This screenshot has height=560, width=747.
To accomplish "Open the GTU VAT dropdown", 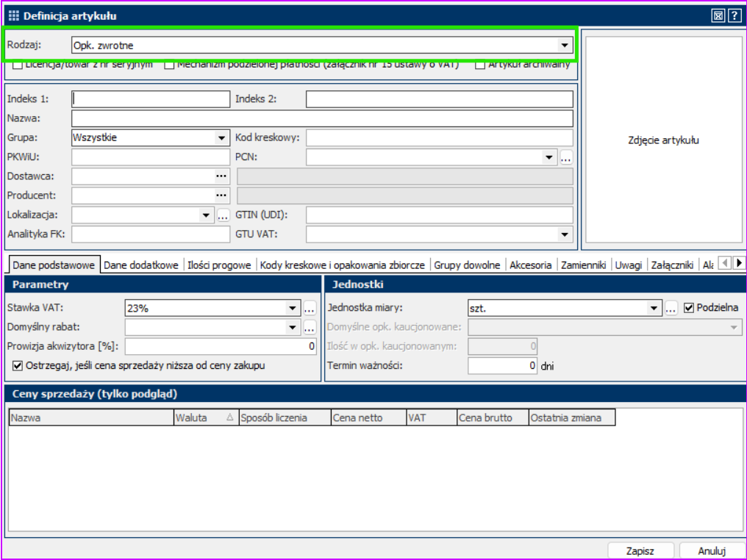I will (564, 234).
